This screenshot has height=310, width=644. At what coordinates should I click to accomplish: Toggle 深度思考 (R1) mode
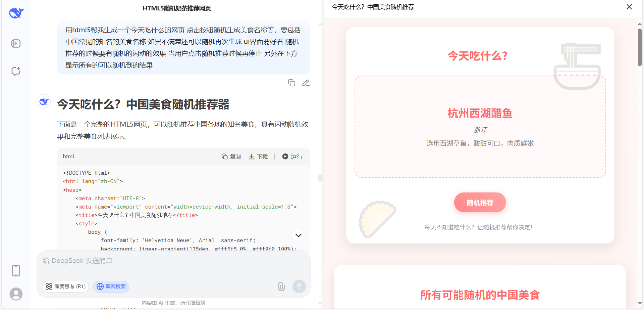click(65, 286)
